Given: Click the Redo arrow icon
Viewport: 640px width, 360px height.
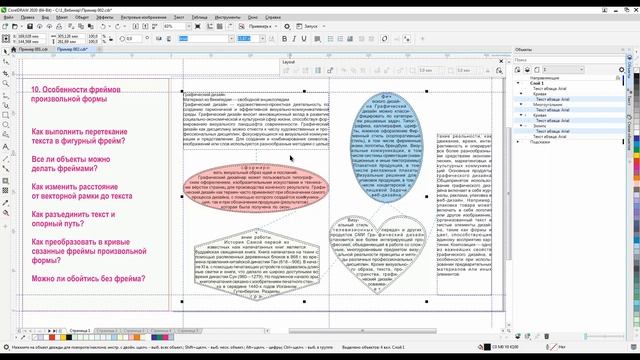Looking at the screenshot, I should coord(118,26).
